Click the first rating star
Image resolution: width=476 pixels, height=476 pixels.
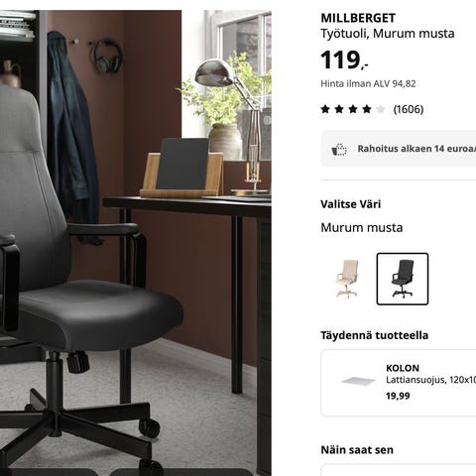click(x=325, y=109)
